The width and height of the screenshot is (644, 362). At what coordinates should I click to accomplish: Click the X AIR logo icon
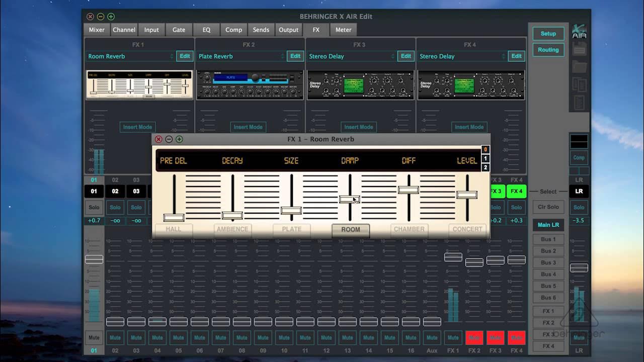click(x=579, y=32)
